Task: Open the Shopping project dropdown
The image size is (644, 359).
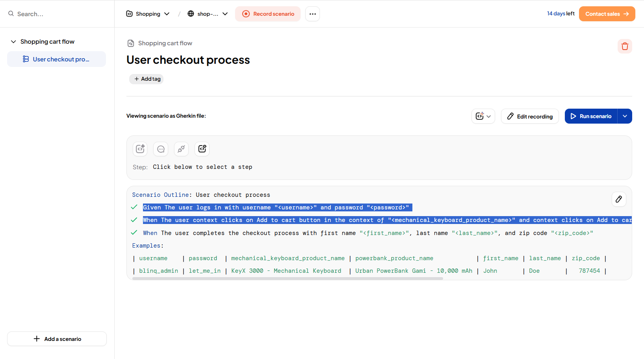Action: [148, 14]
